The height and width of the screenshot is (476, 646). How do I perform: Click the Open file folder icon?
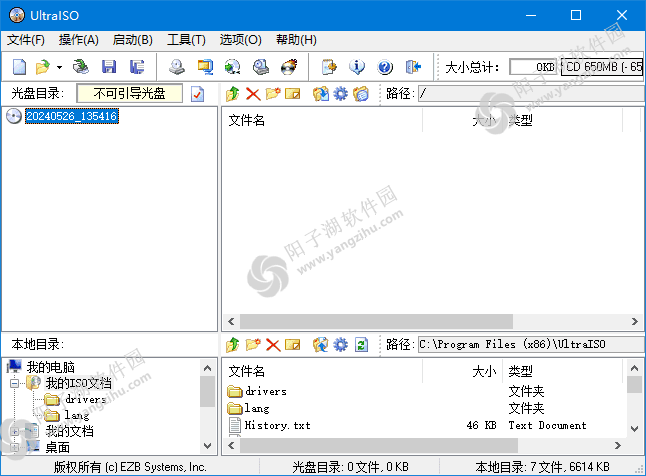pos(42,67)
